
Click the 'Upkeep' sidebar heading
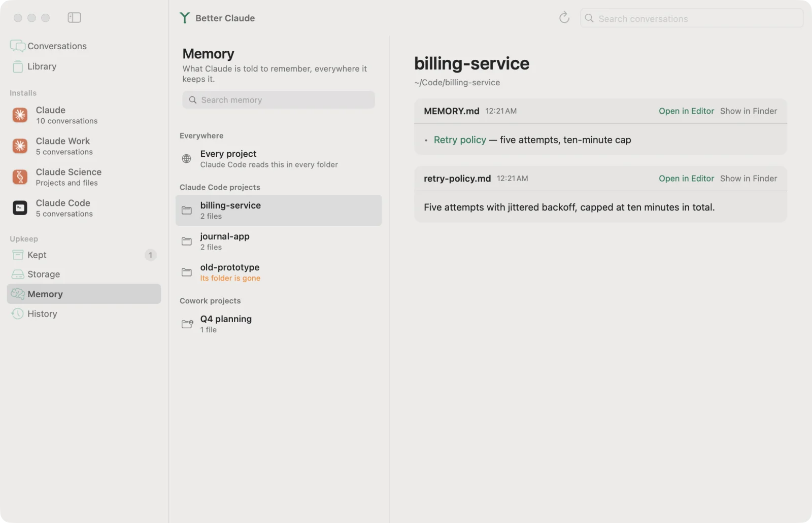pos(24,239)
